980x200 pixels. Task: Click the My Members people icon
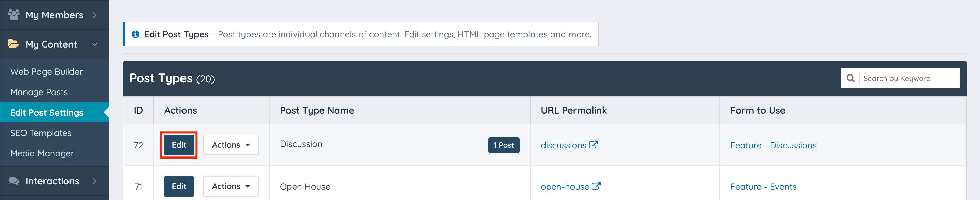[x=14, y=15]
